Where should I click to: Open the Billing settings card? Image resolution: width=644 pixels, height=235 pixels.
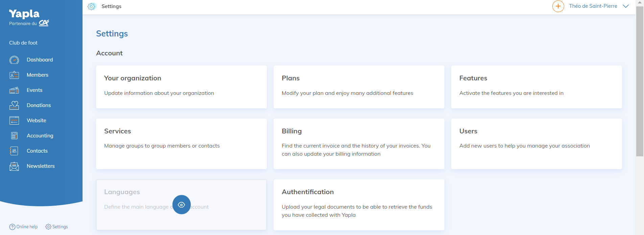click(x=359, y=143)
